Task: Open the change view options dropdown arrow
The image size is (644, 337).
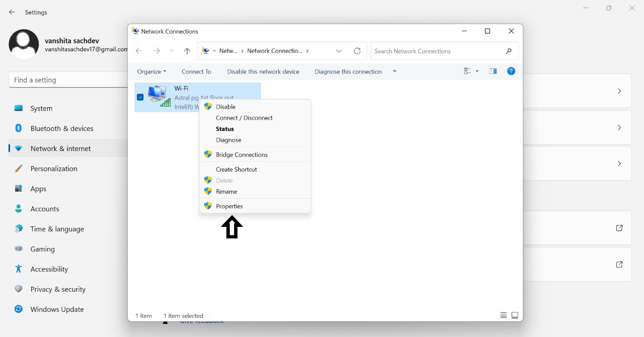Action: coord(477,71)
